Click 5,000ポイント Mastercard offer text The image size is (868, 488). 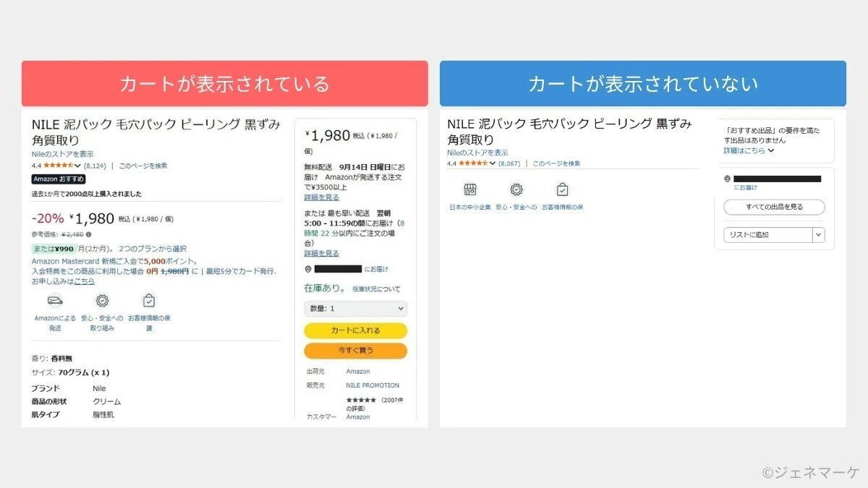click(x=171, y=261)
